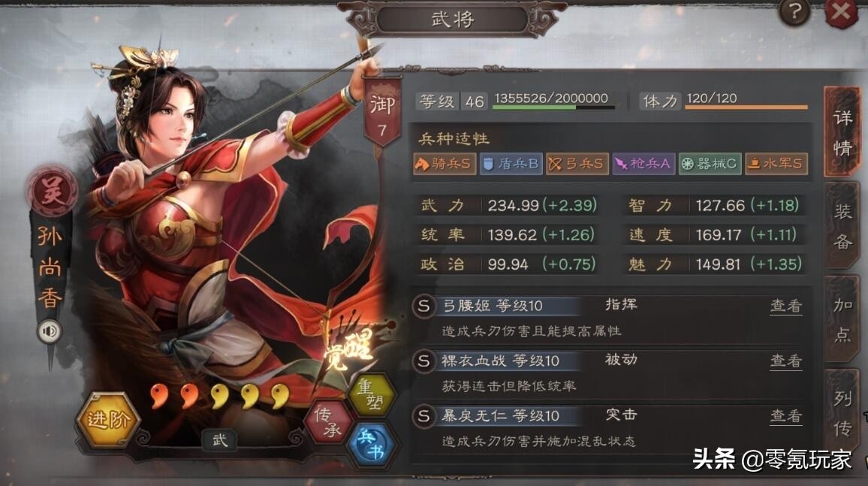The height and width of the screenshot is (486, 868).
Task: View details of the 暴戾无仁 skill
Action: 786,415
